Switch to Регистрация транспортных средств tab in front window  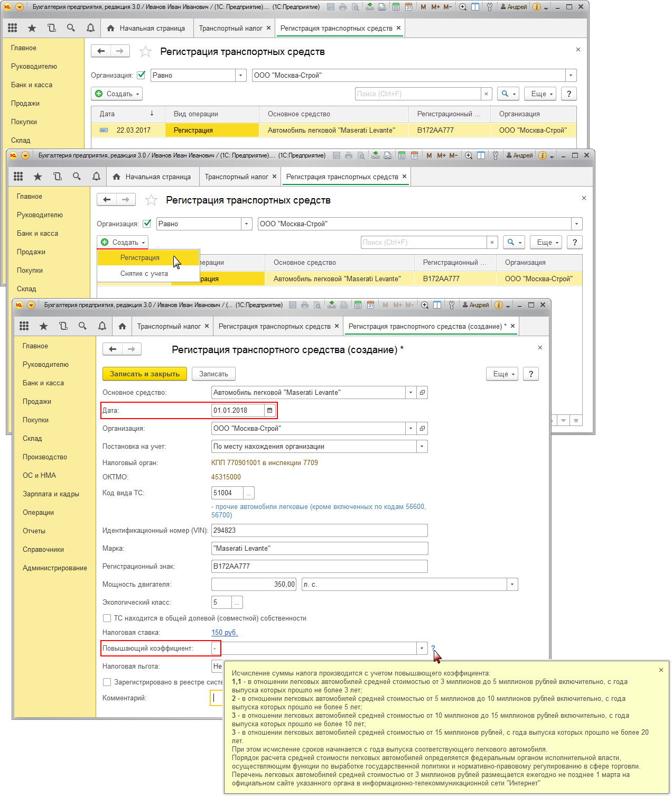(x=279, y=326)
